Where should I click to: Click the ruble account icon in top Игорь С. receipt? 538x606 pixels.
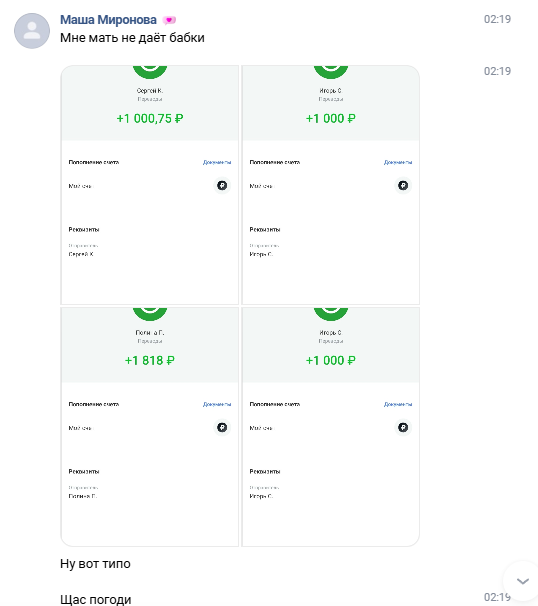(x=403, y=186)
